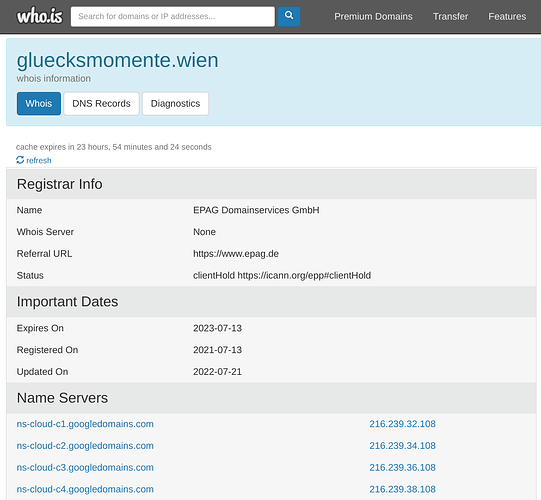Click the Expires On label
The image size is (541, 500).
pyautogui.click(x=40, y=328)
